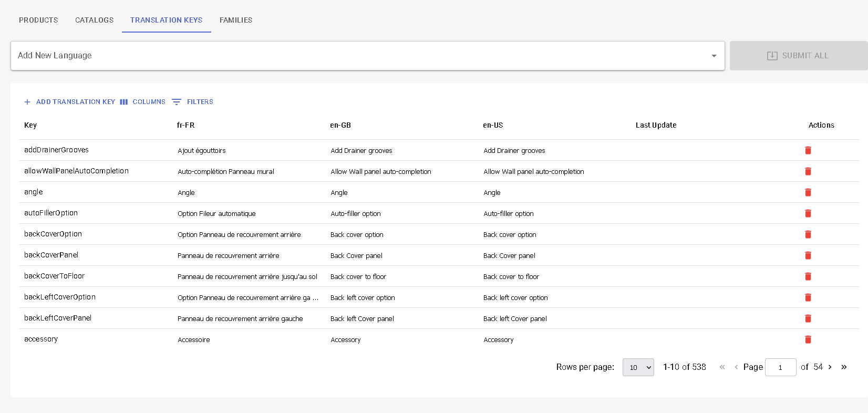Click trash icon for angle key
The height and width of the screenshot is (413, 868).
[x=808, y=192]
